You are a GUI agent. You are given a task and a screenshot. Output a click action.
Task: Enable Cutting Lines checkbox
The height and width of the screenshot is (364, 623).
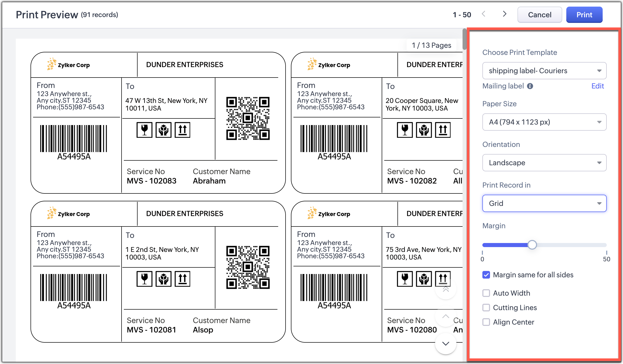click(486, 308)
